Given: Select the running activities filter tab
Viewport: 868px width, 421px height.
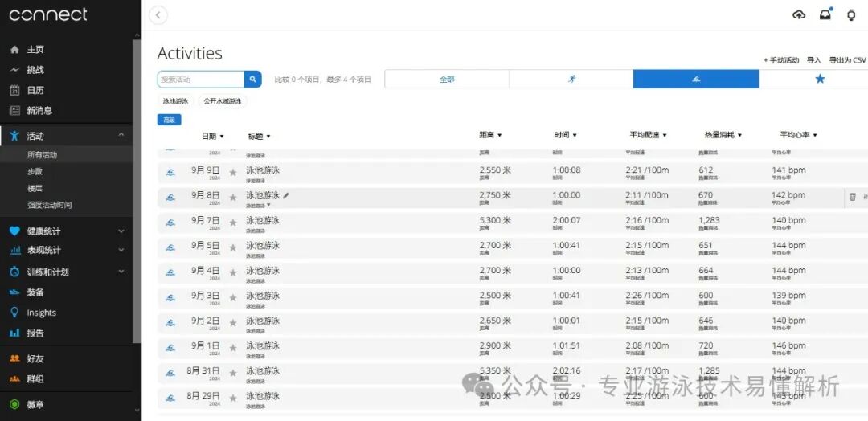Looking at the screenshot, I should click(x=571, y=79).
